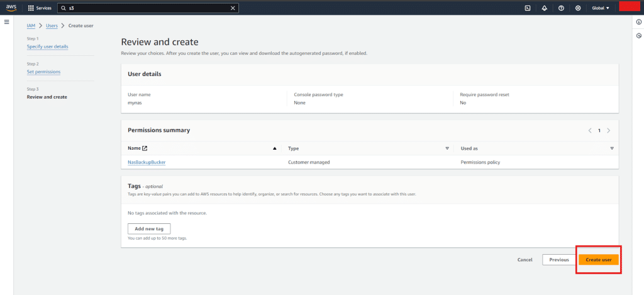Go to Step 2 Set permissions

pos(44,72)
